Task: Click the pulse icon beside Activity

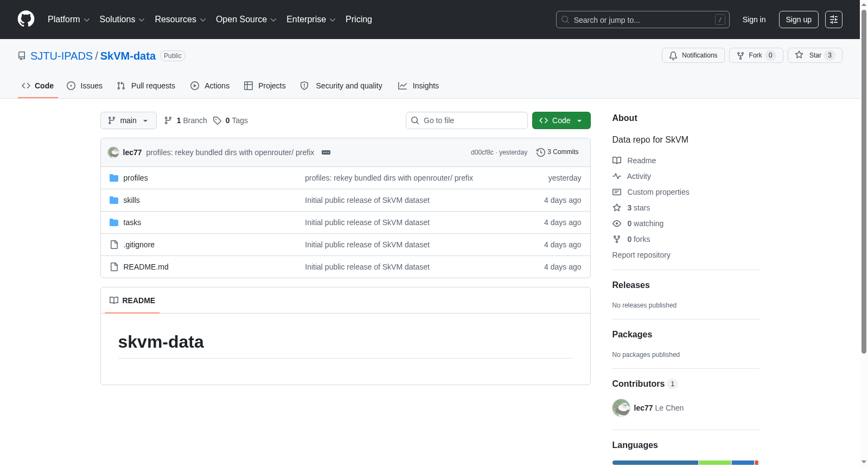Action: 617,176
